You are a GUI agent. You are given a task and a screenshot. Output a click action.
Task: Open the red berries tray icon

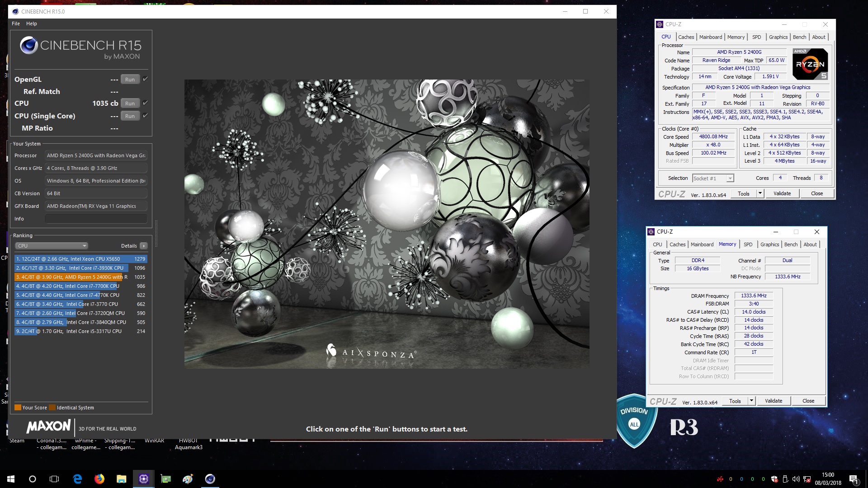[x=720, y=479]
